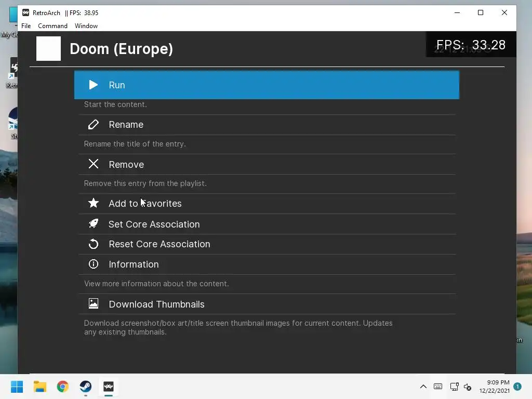Select the Run entry
532x399 pixels.
point(267,85)
